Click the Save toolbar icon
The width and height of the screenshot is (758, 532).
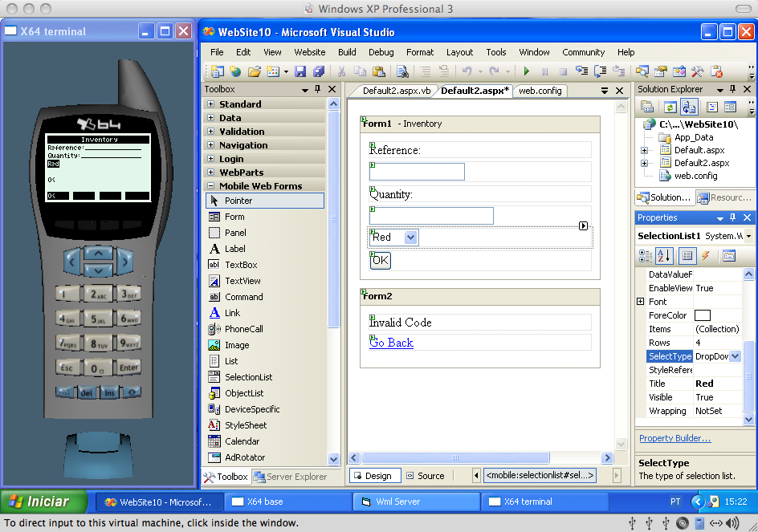300,71
